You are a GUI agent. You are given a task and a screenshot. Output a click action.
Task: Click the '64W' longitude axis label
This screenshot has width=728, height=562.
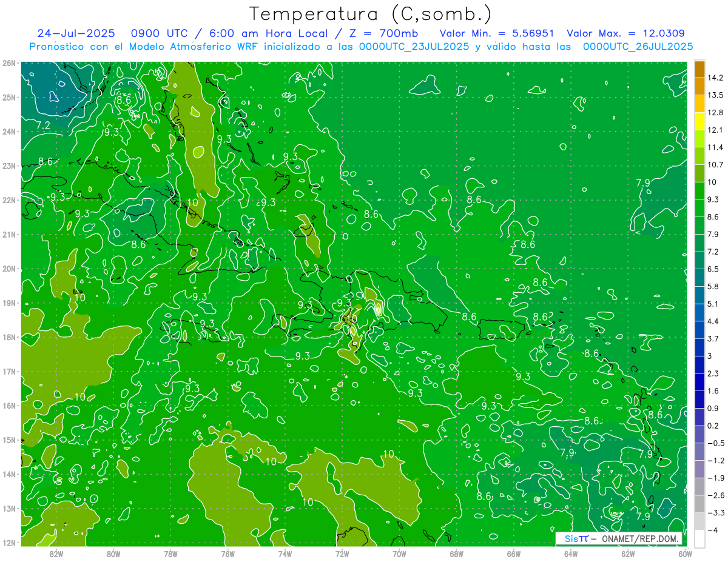(x=570, y=553)
